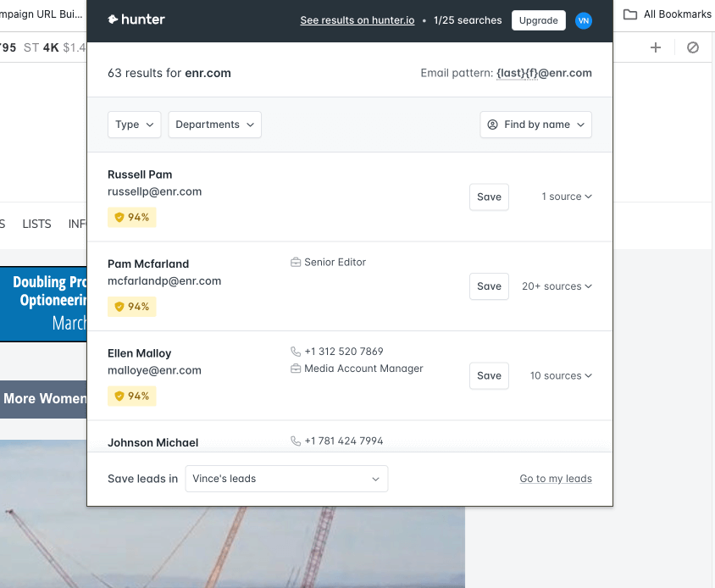
Task: Click the name Johnson Michael
Action: coord(152,443)
